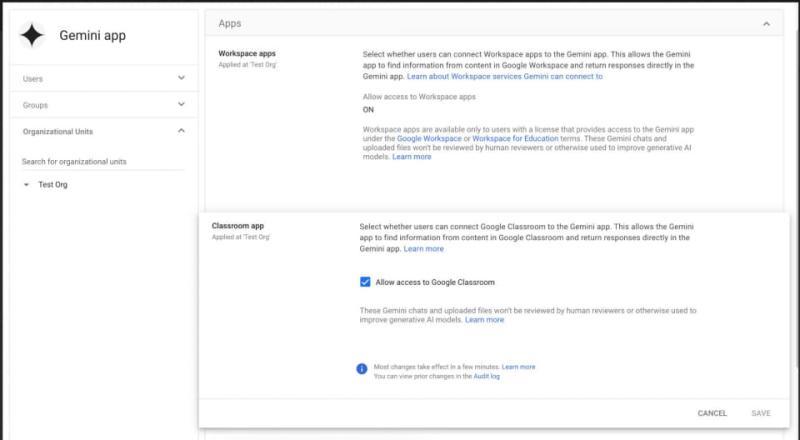Viewport: 800px width, 440px height.
Task: Open the Workspace for Education terms link
Action: point(515,138)
